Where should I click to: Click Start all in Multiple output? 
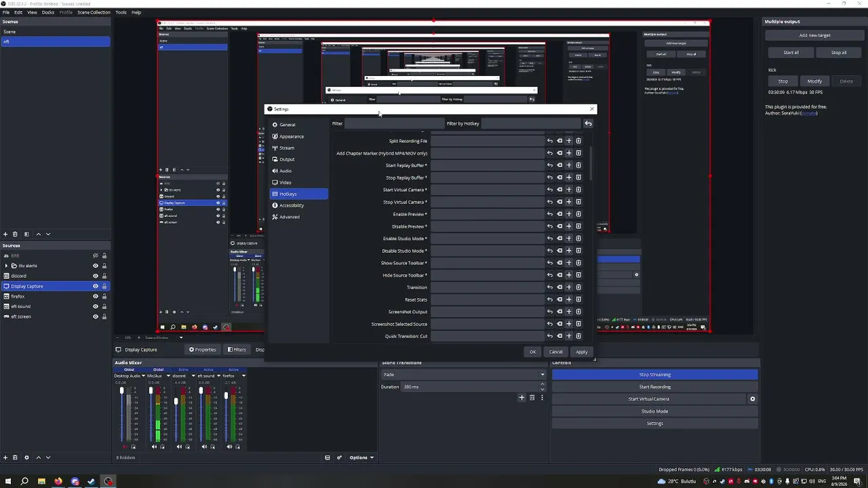(x=791, y=52)
